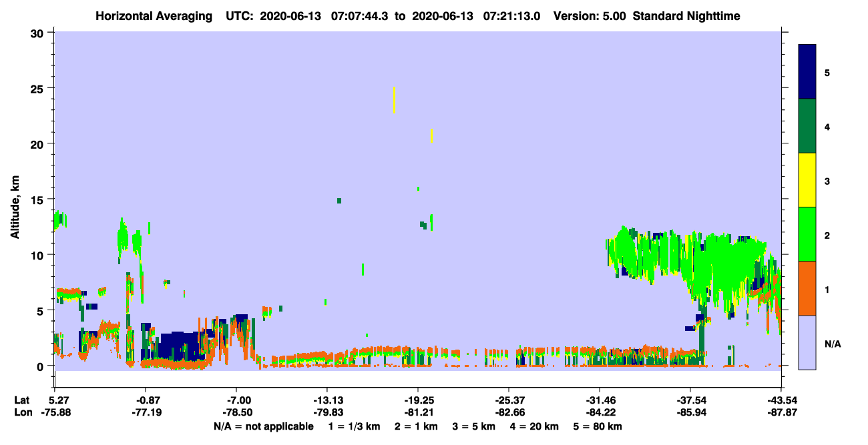The width and height of the screenshot is (868, 445).
Task: Click the orange level 1 color swatch
Action: click(807, 288)
